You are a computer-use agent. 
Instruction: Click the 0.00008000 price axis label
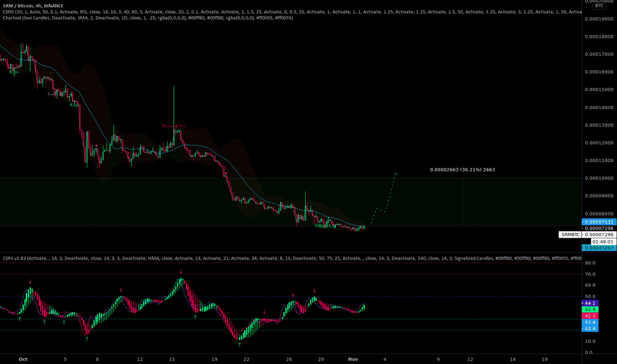[x=599, y=214]
